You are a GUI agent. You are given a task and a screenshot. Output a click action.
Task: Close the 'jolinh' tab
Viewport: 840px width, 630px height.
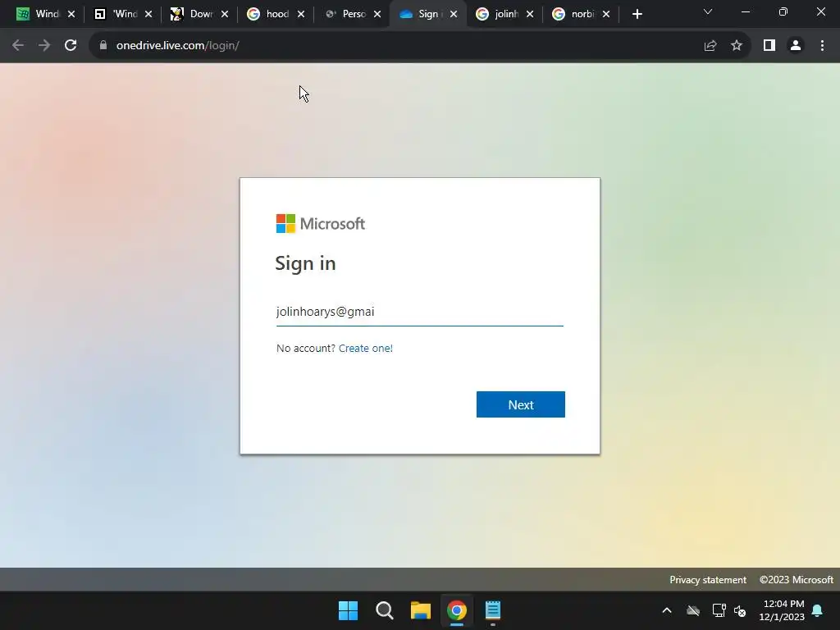[x=530, y=15]
